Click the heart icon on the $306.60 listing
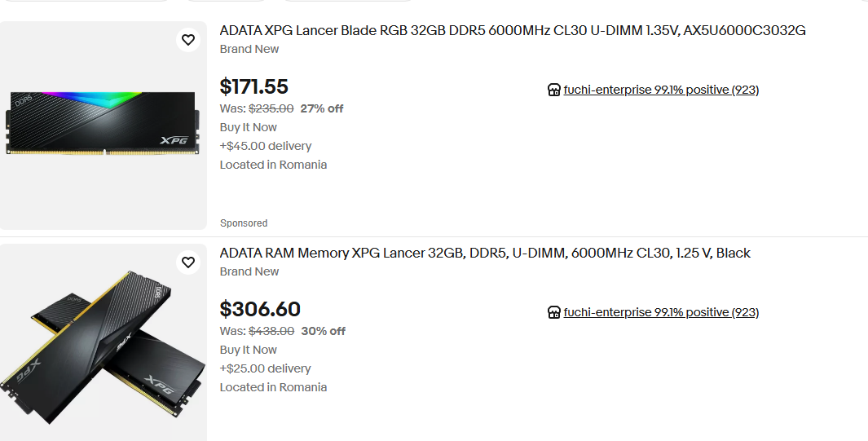This screenshot has width=868, height=441. (x=188, y=262)
